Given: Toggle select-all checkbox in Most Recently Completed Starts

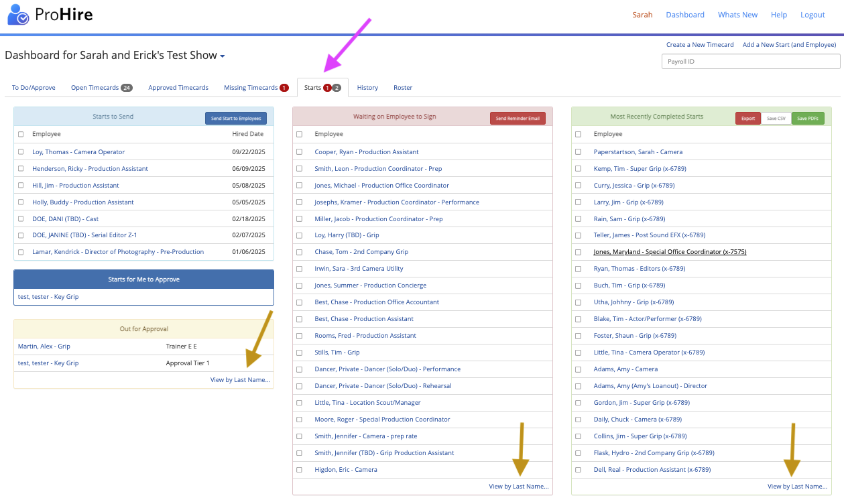Looking at the screenshot, I should coord(579,135).
